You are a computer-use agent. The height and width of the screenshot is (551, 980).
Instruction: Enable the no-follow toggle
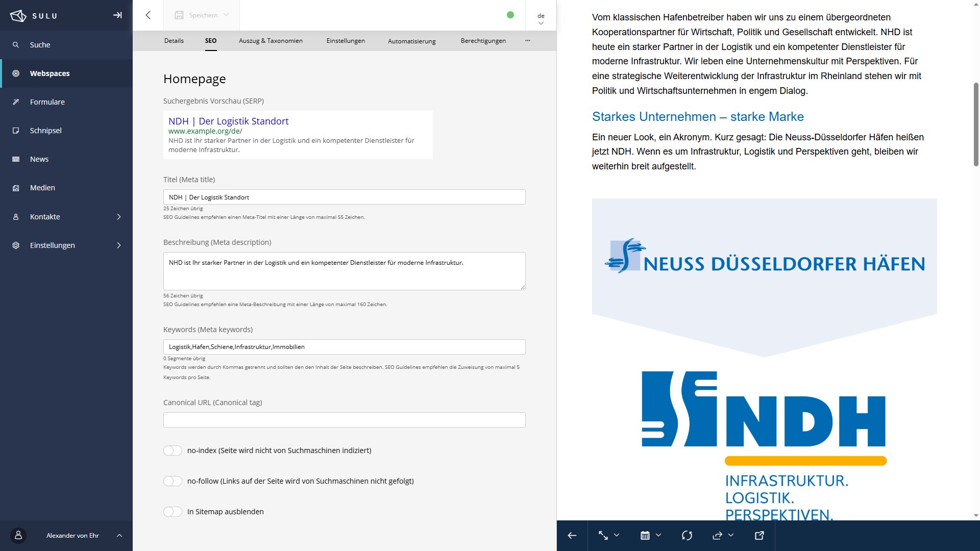point(173,481)
